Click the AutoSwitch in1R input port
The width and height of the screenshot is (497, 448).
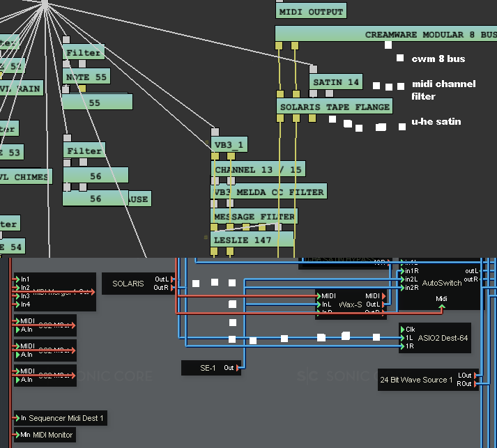pos(402,271)
